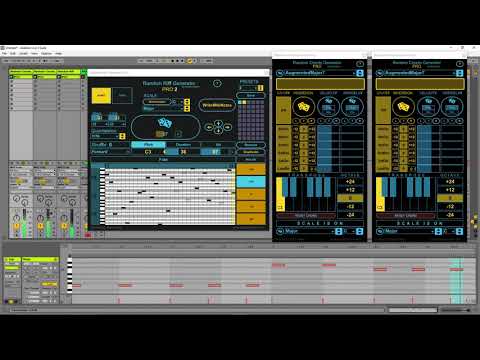Click the round icon left of Major in left Chords window

click(280, 231)
